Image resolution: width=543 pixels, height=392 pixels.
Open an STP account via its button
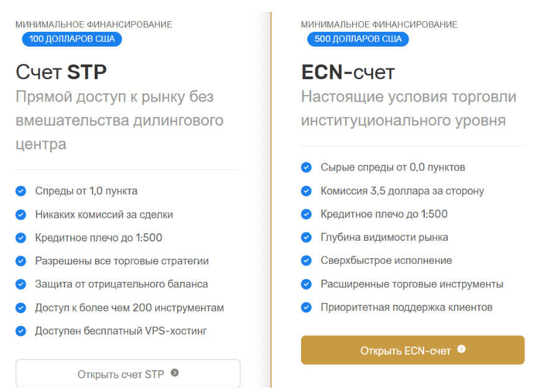(128, 373)
